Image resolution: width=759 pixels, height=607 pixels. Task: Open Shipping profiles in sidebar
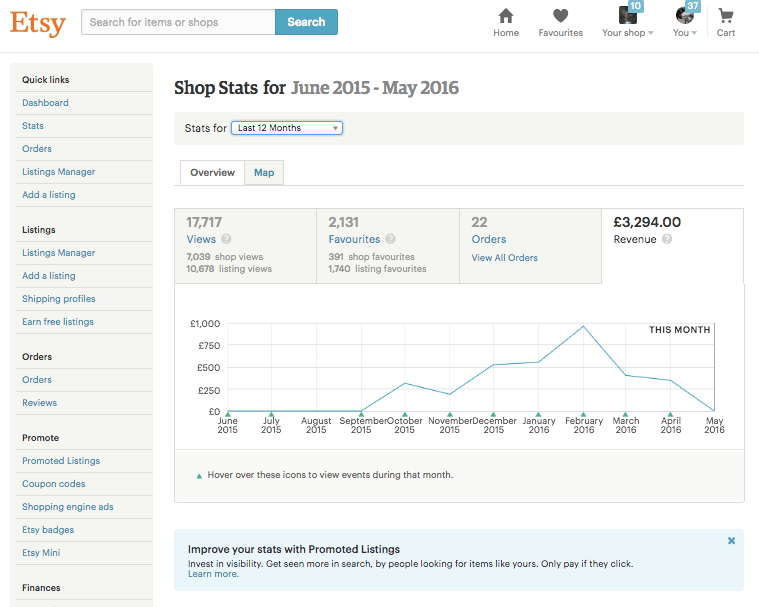tap(59, 299)
